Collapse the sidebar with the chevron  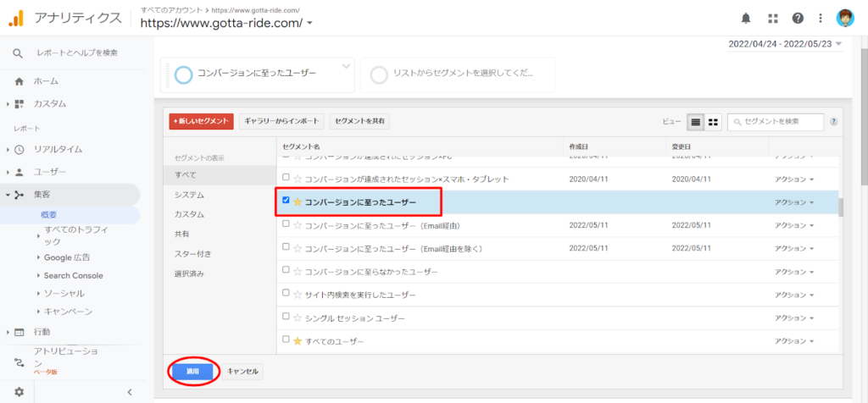[x=130, y=393]
